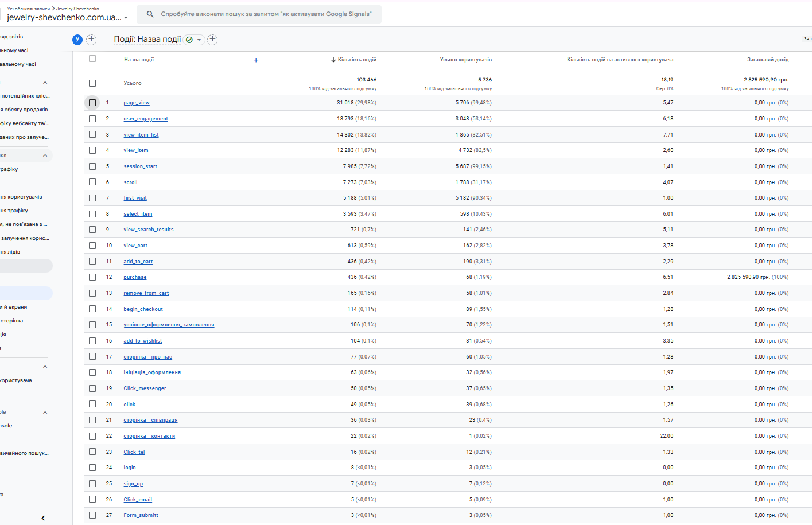Open the jewelry-shevchenko.com.ua property dropdown
Image resolution: width=812 pixels, height=525 pixels.
126,18
